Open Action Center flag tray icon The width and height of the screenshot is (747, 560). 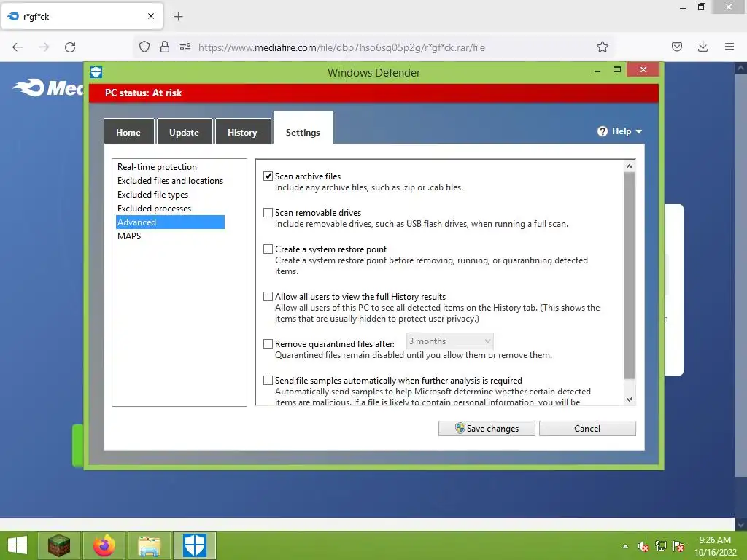[678, 546]
